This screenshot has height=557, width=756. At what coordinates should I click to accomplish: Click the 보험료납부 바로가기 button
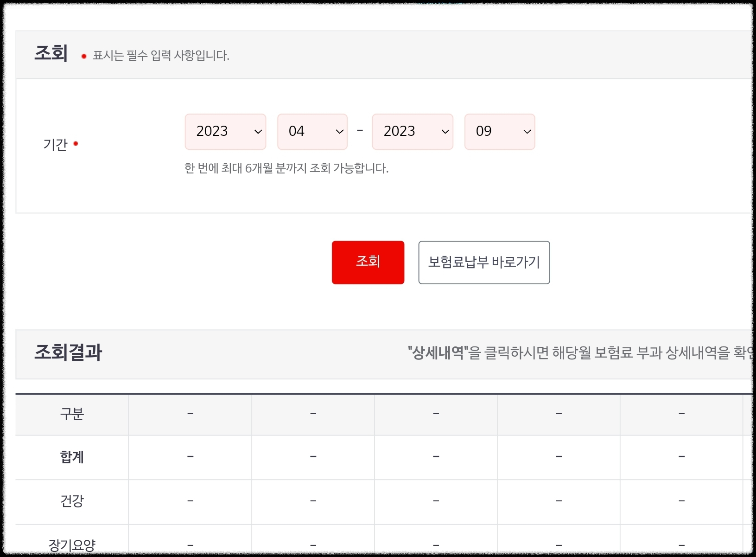484,262
